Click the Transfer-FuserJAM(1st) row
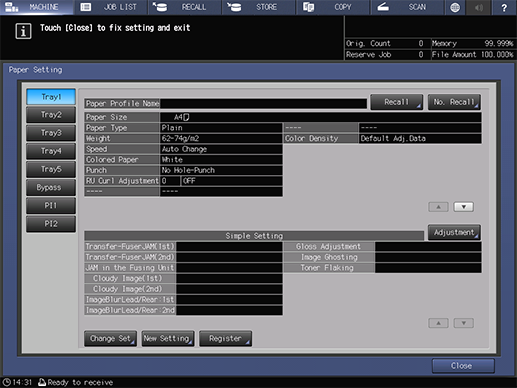517x388 pixels. (183, 247)
